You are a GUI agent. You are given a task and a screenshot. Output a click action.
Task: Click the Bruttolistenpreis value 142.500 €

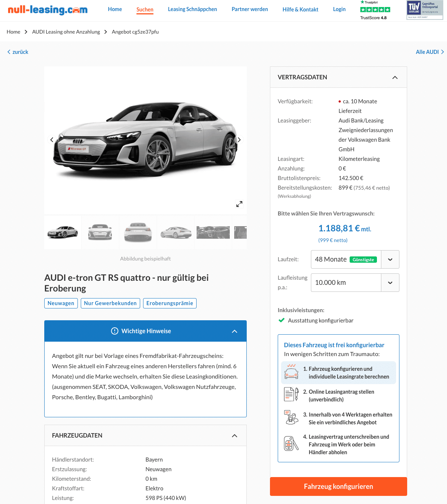[351, 178]
